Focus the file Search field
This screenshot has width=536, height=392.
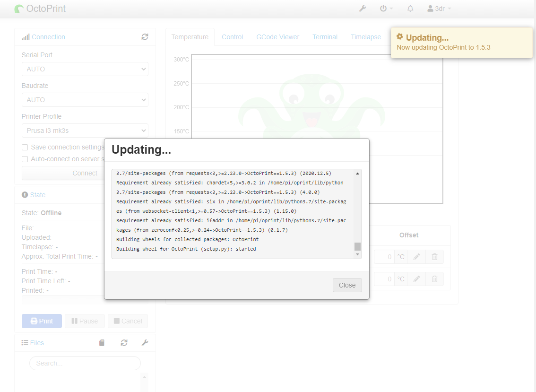(x=85, y=363)
